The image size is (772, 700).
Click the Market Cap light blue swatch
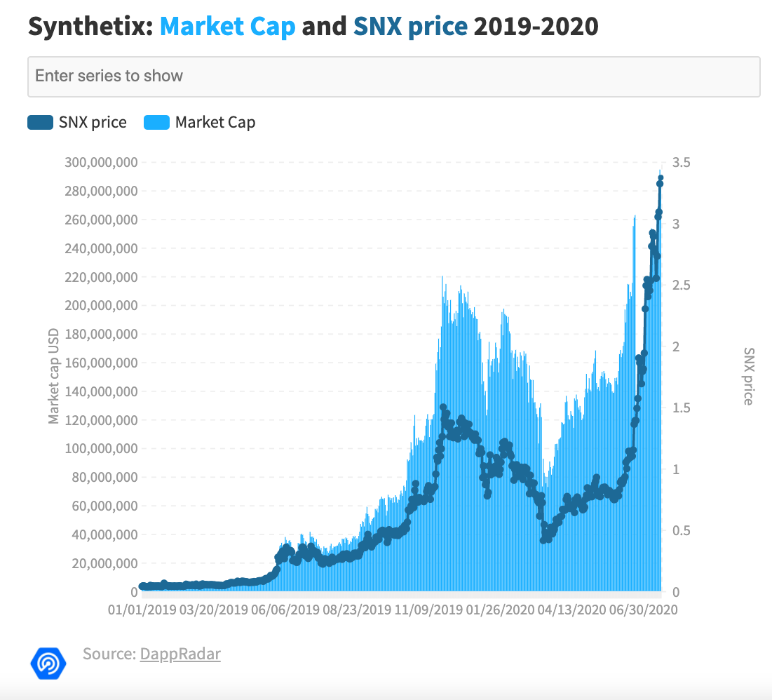click(x=156, y=122)
